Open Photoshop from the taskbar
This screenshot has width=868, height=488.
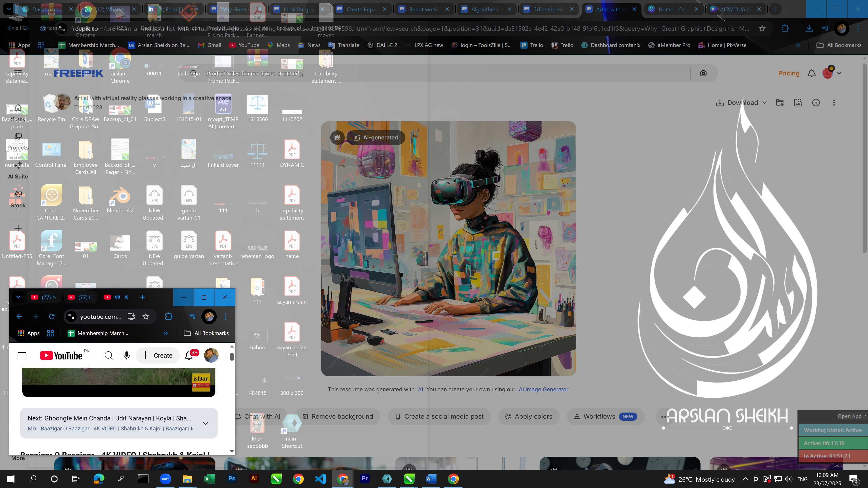[x=232, y=479]
